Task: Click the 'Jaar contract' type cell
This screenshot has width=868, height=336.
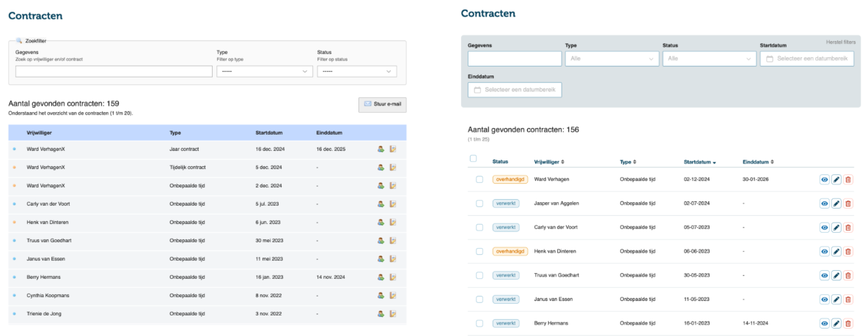Action: [x=184, y=149]
